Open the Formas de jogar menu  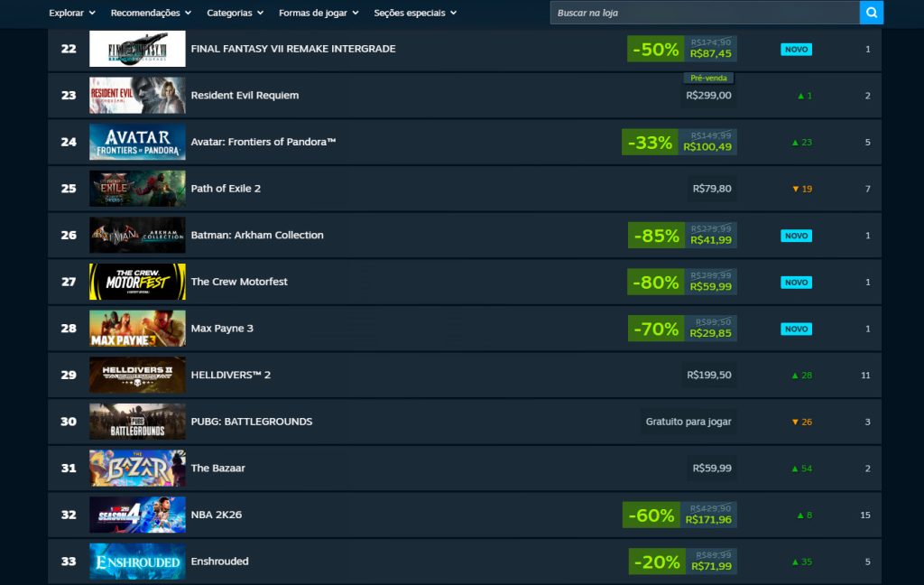(319, 13)
